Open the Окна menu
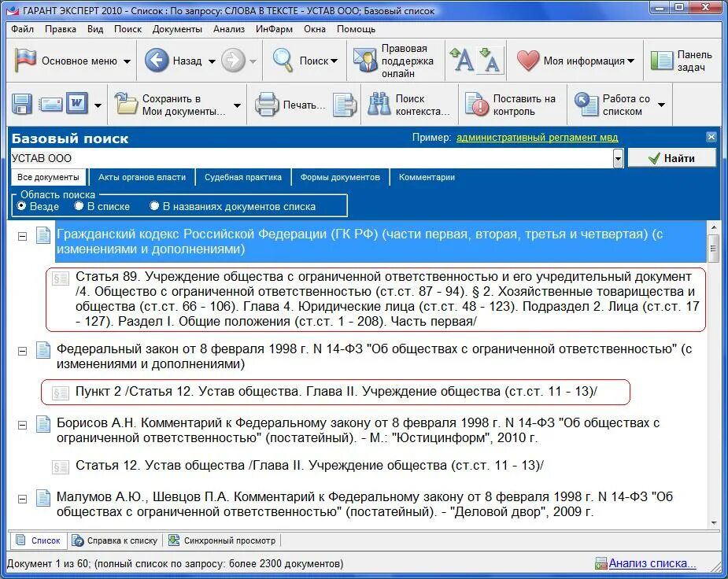728x579 pixels. tap(315, 29)
